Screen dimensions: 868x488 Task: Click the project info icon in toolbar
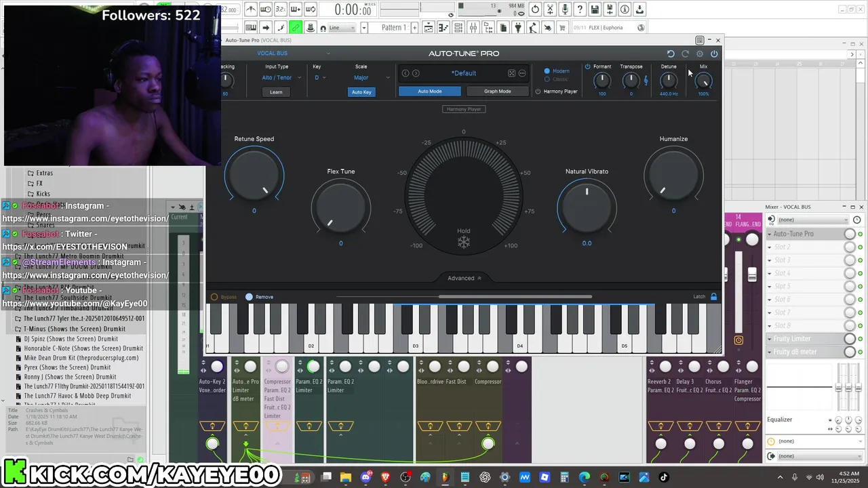click(x=625, y=9)
